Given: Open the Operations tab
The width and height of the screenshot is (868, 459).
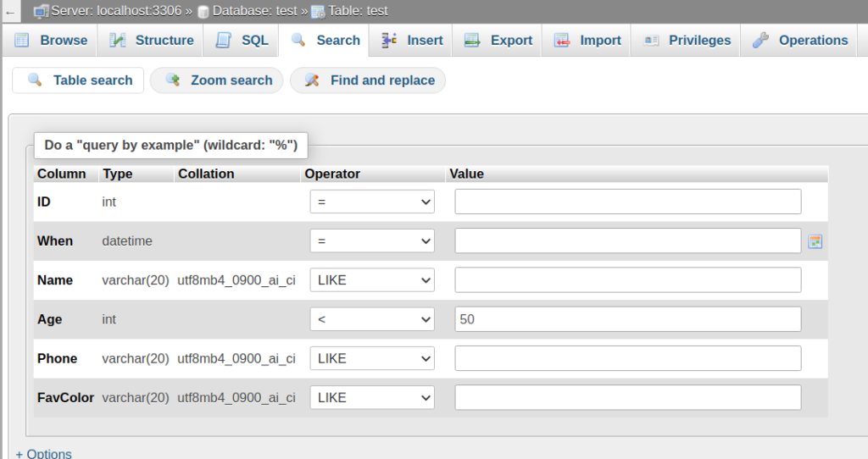Looking at the screenshot, I should pos(801,41).
